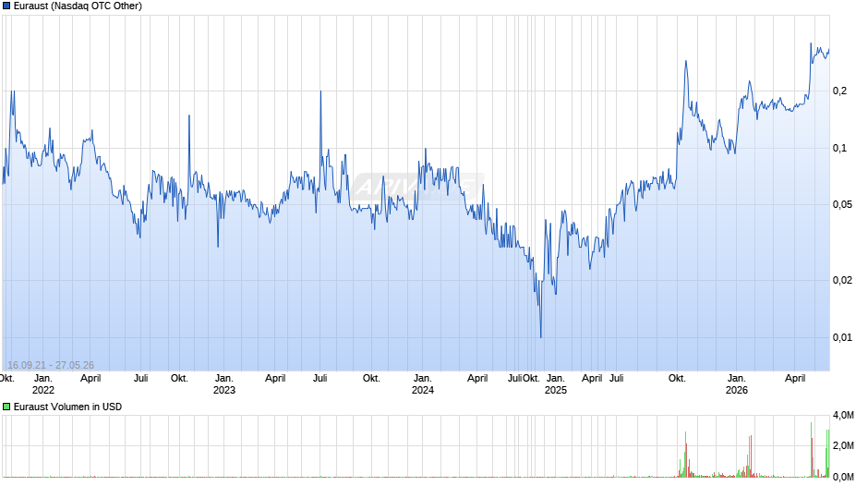This screenshot has width=868, height=486.
Task: Click the 0,02 price axis label
Action: (x=842, y=280)
